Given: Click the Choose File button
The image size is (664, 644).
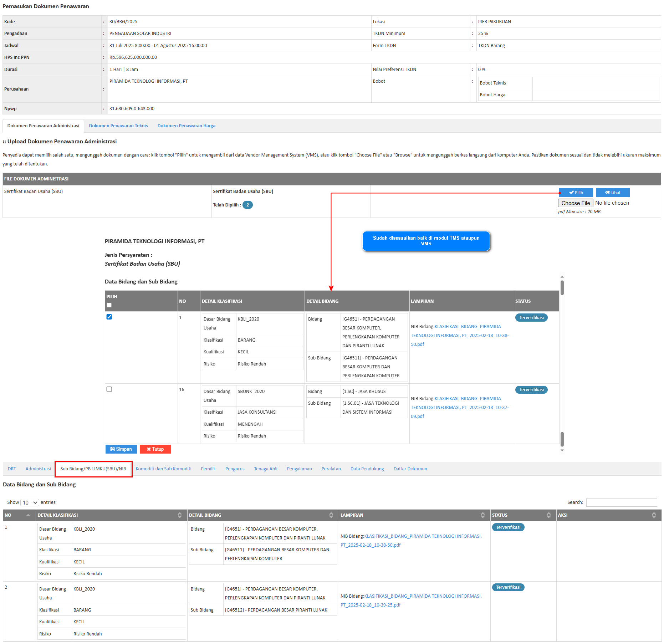Looking at the screenshot, I should coord(575,203).
